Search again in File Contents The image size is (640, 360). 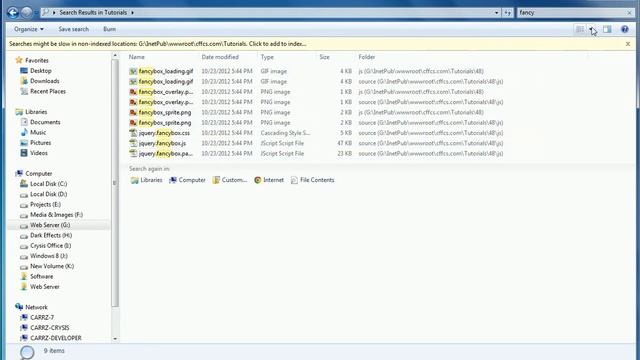(x=312, y=180)
